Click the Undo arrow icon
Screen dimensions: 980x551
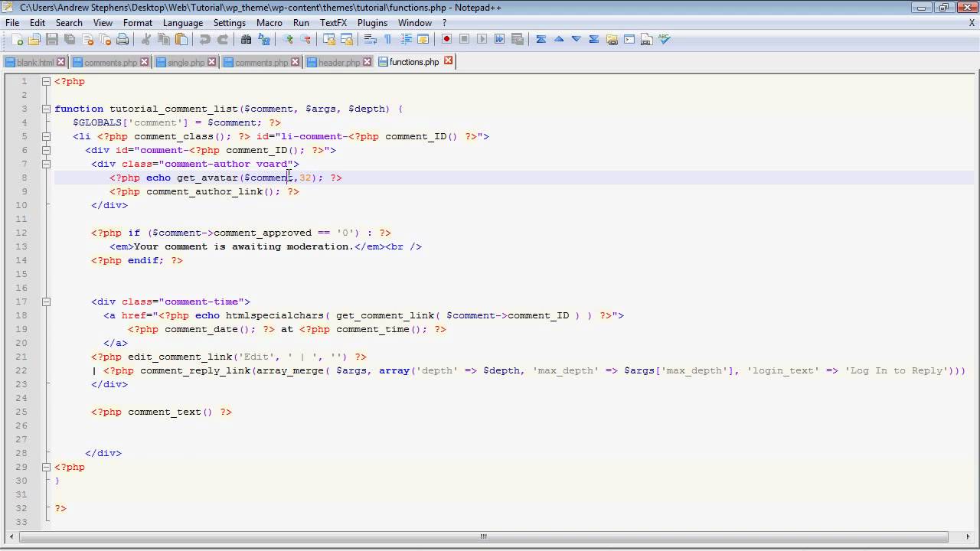[x=204, y=40]
